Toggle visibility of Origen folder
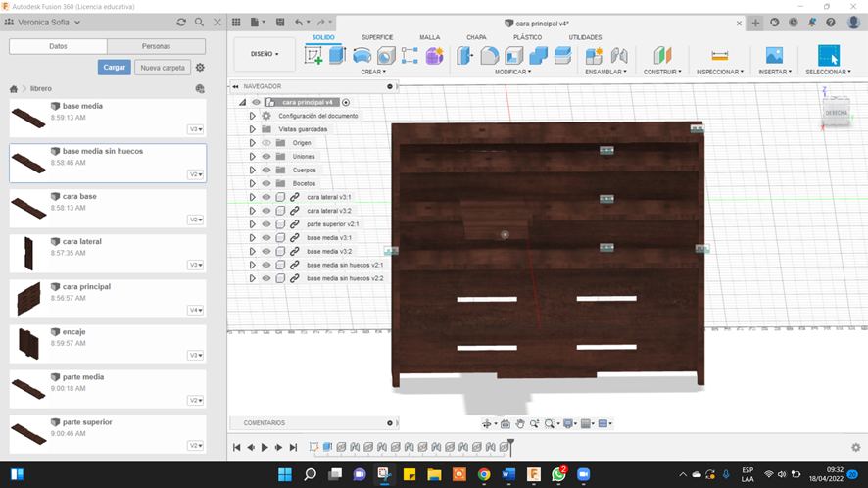 [x=266, y=143]
